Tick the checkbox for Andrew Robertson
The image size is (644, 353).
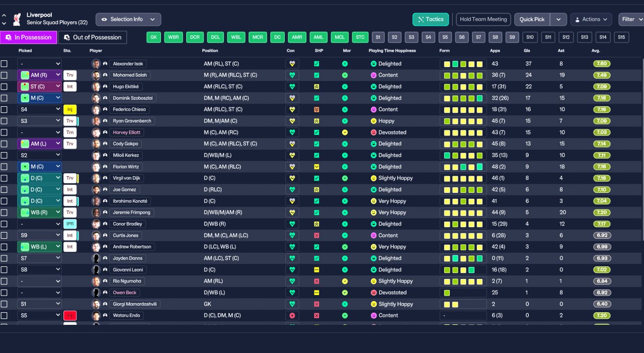pyautogui.click(x=4, y=247)
